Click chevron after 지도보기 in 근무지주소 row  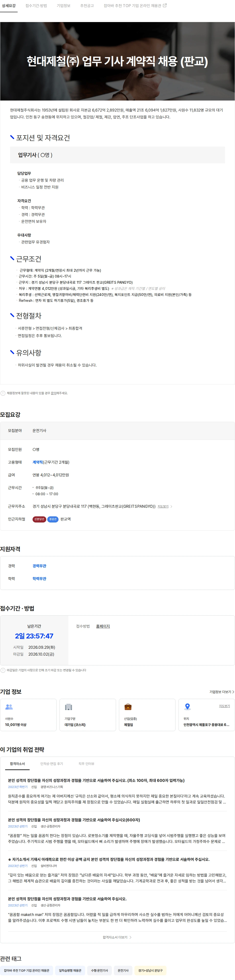click(171, 506)
